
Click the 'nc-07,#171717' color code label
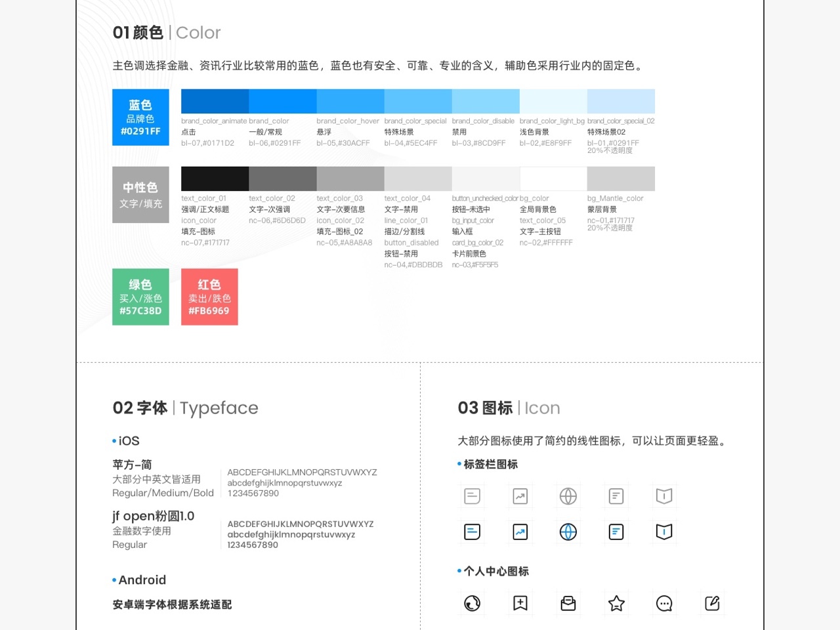pyautogui.click(x=205, y=243)
